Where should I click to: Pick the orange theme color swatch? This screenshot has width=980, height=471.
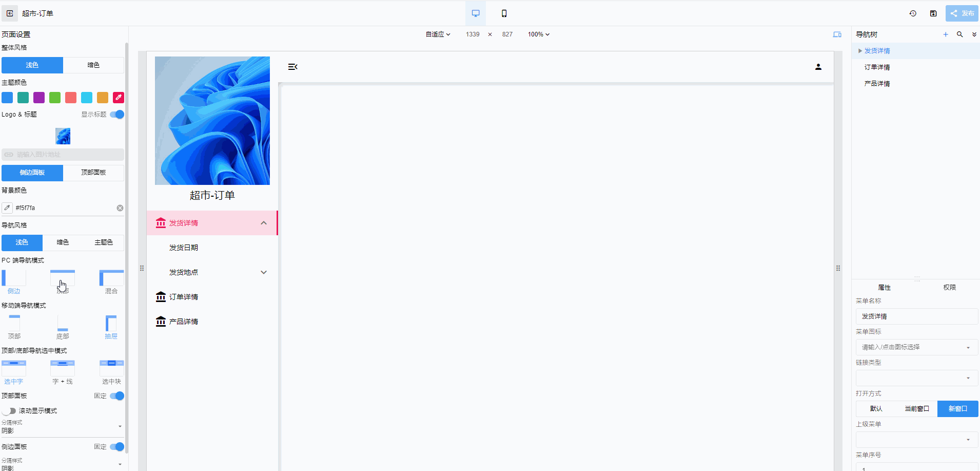(103, 98)
